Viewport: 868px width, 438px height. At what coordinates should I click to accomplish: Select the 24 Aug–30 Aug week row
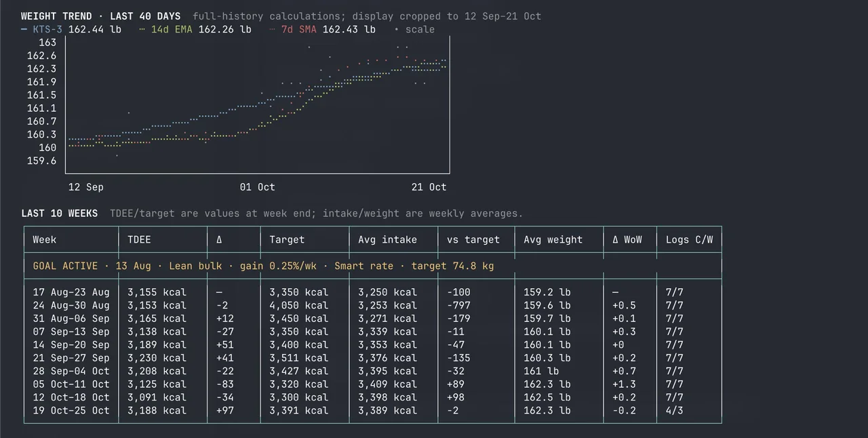373,306
